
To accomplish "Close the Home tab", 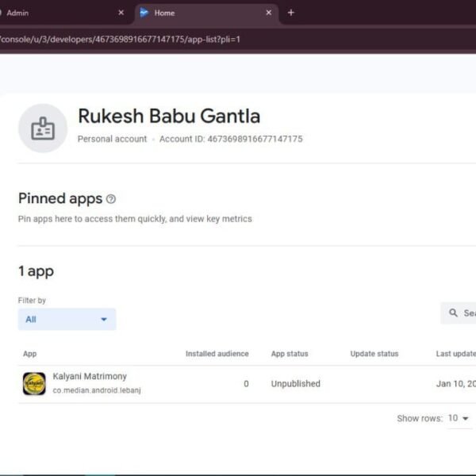I will [x=269, y=13].
